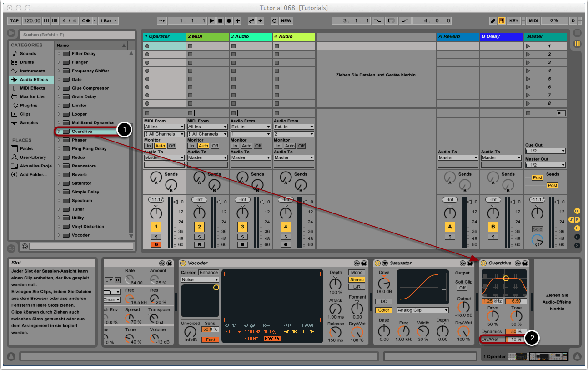Click the browser search field
Viewport: 588px width, 370px height.
[77, 35]
